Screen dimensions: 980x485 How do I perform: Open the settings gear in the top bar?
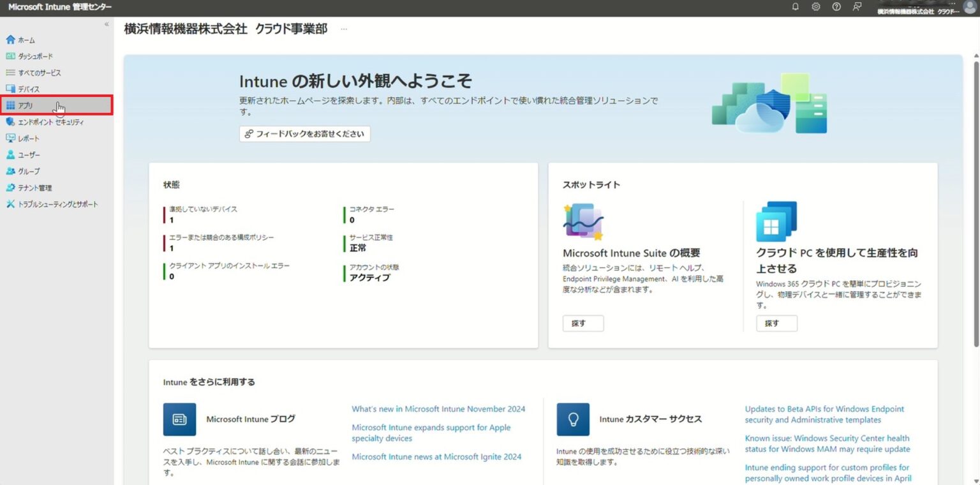coord(817,7)
